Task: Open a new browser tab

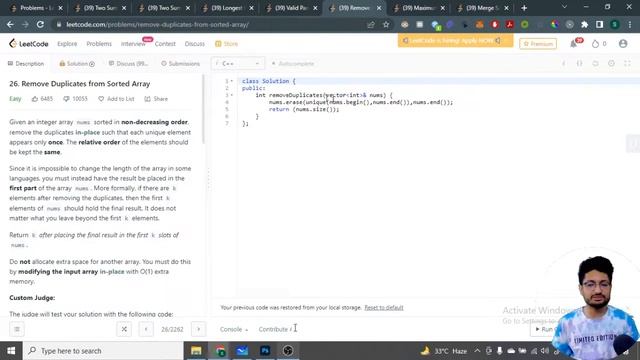Action: [524, 8]
